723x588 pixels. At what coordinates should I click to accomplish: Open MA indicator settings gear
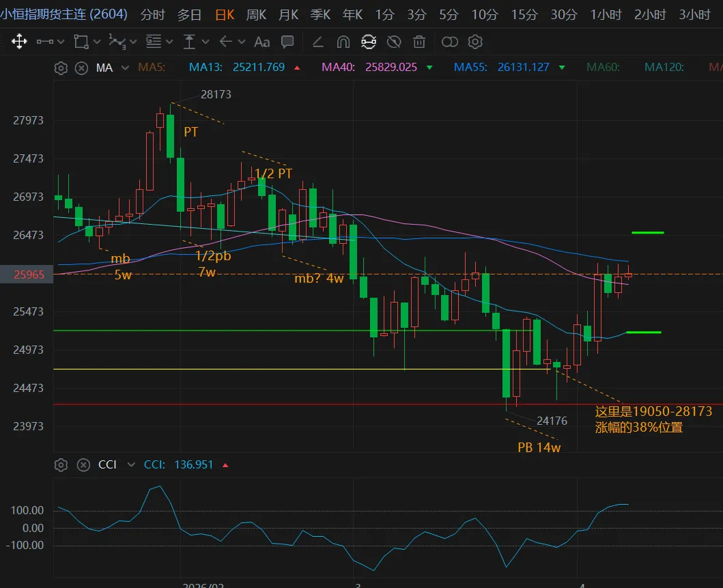(61, 68)
